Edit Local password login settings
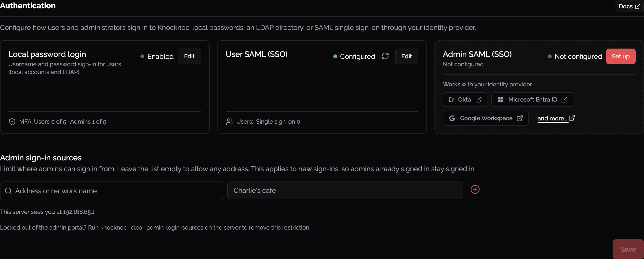This screenshot has width=644, height=259. 189,56
